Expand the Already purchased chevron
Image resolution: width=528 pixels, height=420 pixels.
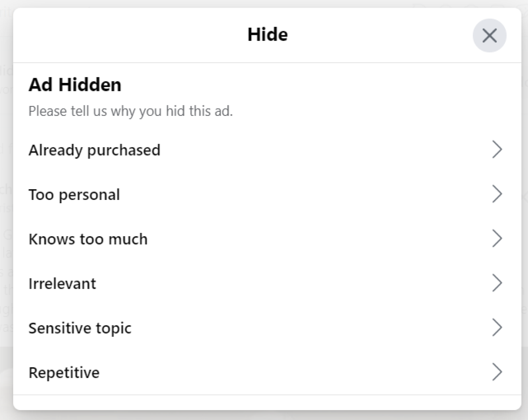(497, 150)
